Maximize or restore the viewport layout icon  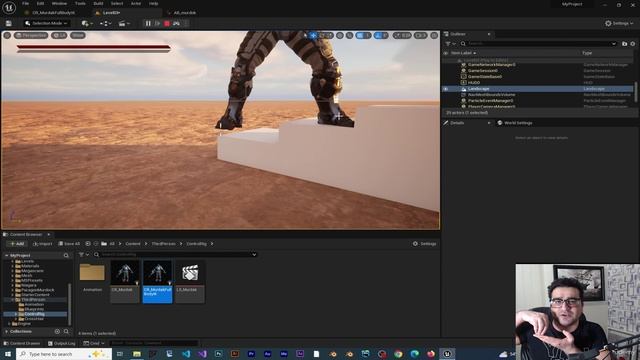click(434, 36)
